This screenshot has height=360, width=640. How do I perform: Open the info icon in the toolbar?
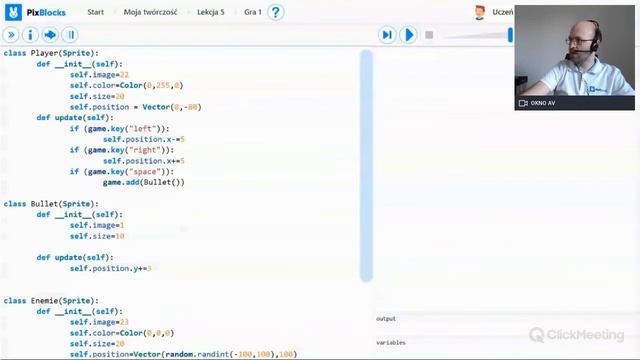(x=30, y=35)
